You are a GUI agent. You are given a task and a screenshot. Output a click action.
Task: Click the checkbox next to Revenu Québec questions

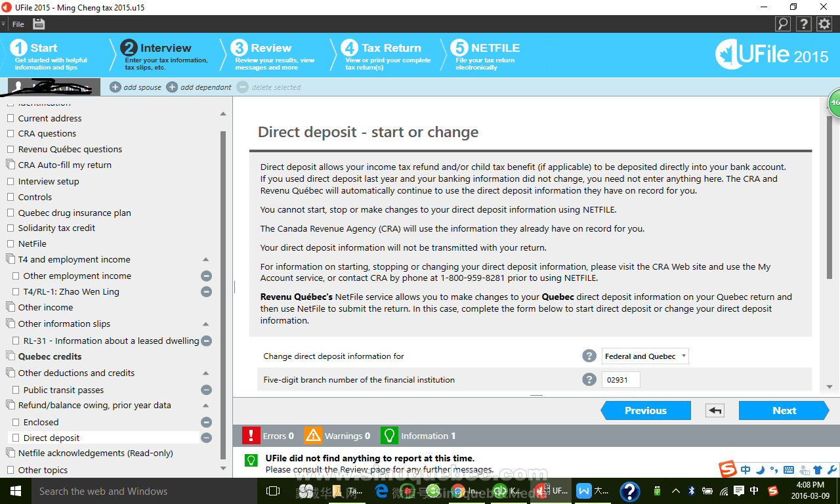pos(10,149)
